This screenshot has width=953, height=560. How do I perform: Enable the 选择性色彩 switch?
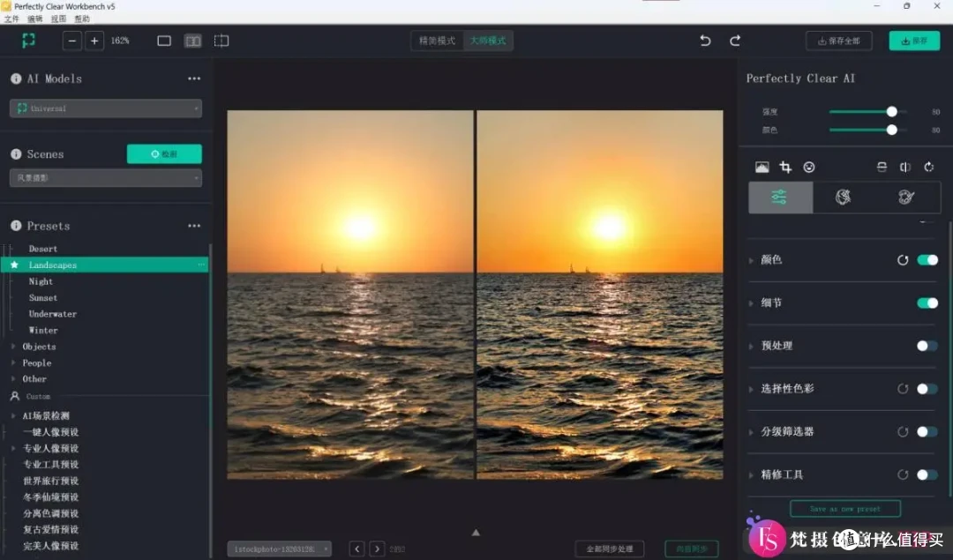click(x=927, y=389)
